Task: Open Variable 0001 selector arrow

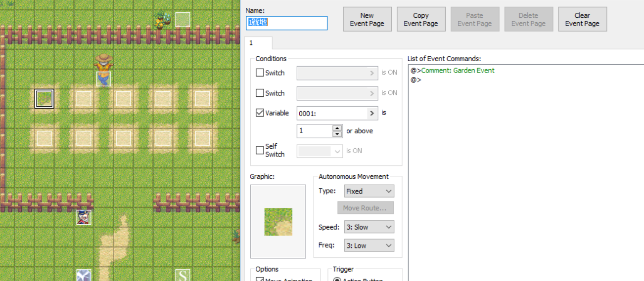Action: tap(372, 113)
